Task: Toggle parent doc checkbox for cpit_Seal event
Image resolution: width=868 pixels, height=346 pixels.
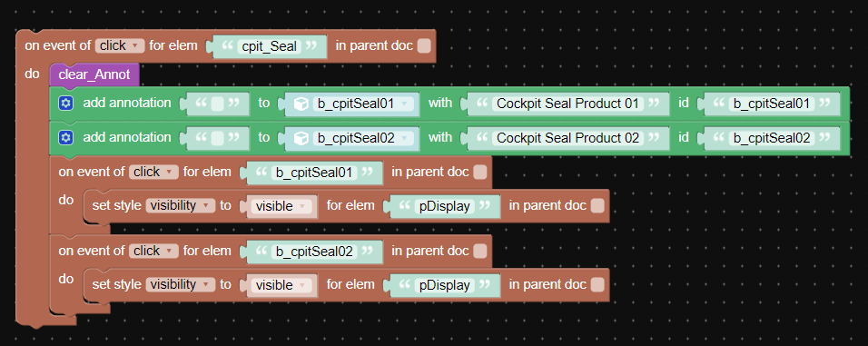Action: [424, 46]
